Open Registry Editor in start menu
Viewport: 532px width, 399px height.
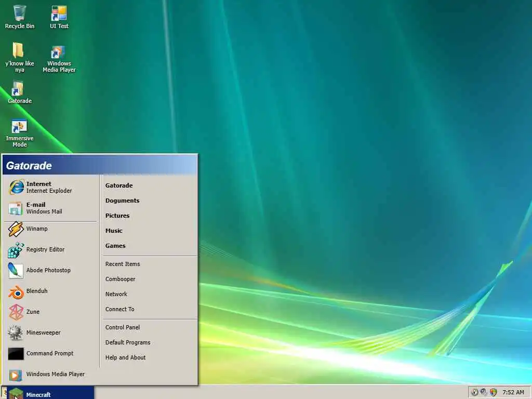coord(50,250)
